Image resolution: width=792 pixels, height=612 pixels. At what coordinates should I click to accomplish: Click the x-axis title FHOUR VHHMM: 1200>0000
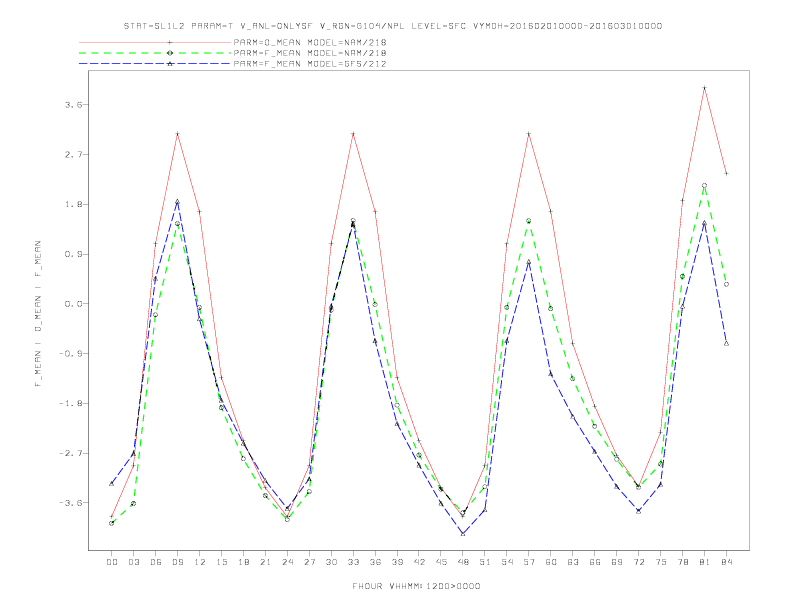[416, 586]
